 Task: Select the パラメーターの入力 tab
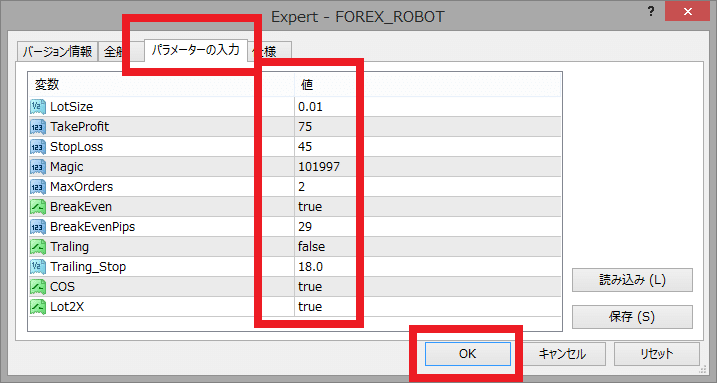196,49
